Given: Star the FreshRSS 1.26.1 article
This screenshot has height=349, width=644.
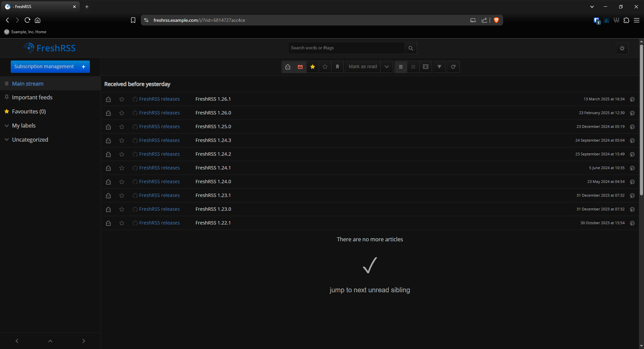Looking at the screenshot, I should pyautogui.click(x=122, y=99).
